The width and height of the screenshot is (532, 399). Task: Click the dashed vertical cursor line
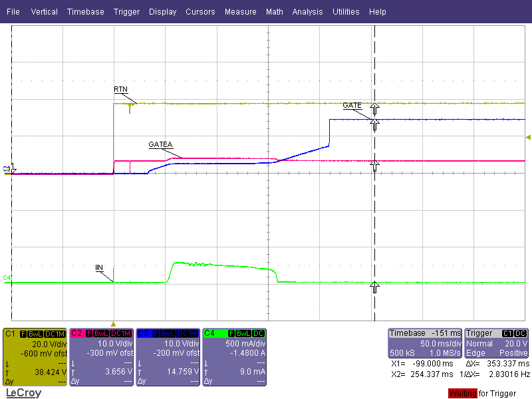pos(375,213)
